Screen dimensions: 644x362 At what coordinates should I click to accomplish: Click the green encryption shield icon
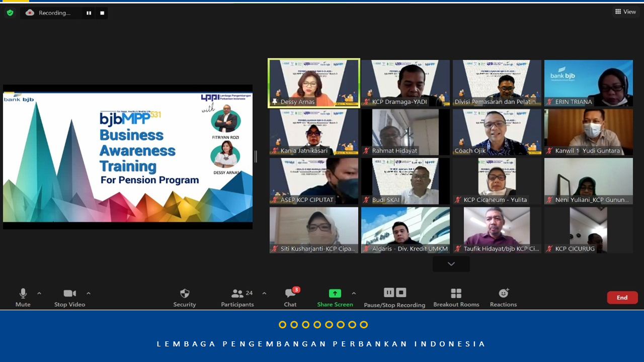click(10, 13)
